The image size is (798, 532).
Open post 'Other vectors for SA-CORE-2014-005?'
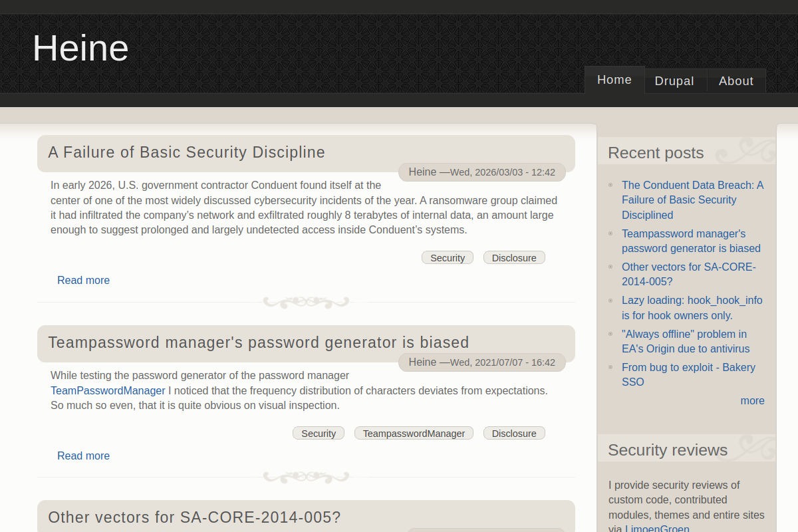click(x=194, y=517)
